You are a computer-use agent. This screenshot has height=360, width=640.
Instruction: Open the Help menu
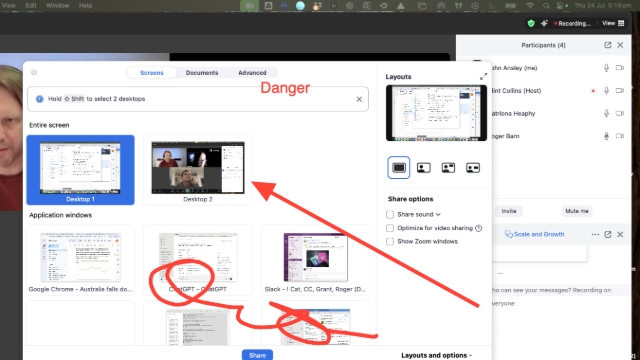[85, 6]
